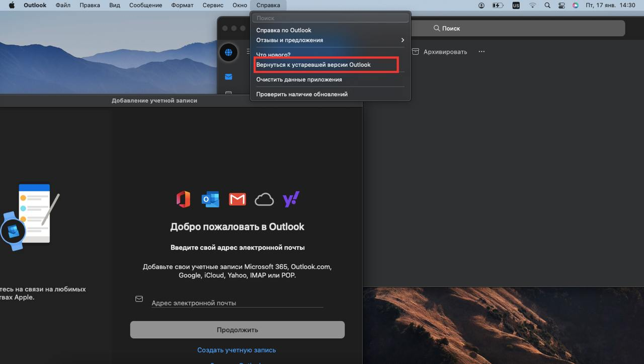Click the Yahoo logo icon

click(291, 199)
